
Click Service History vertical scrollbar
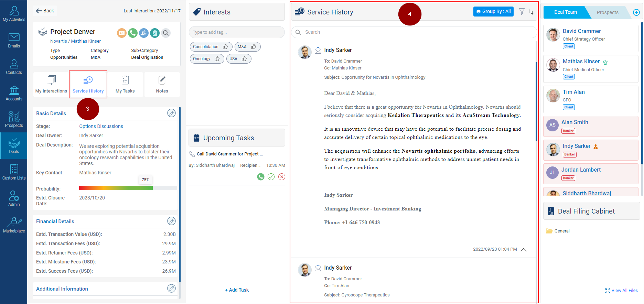[536, 101]
